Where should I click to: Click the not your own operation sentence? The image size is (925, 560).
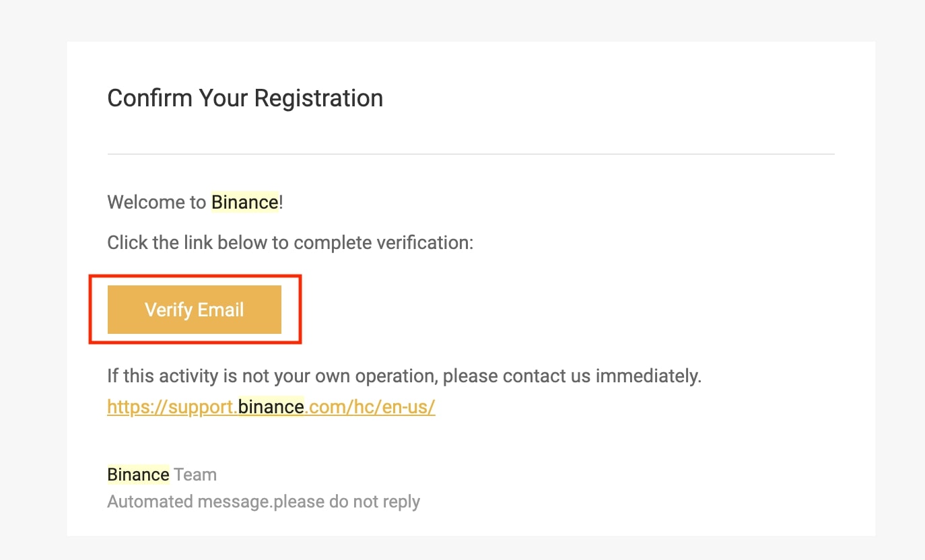(x=405, y=376)
